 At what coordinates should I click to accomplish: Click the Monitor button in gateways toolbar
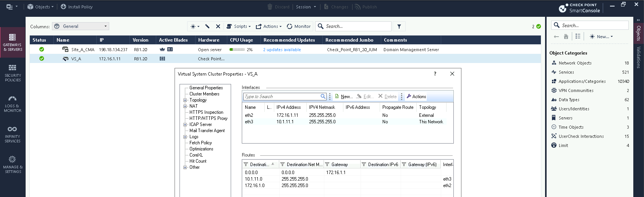click(299, 26)
